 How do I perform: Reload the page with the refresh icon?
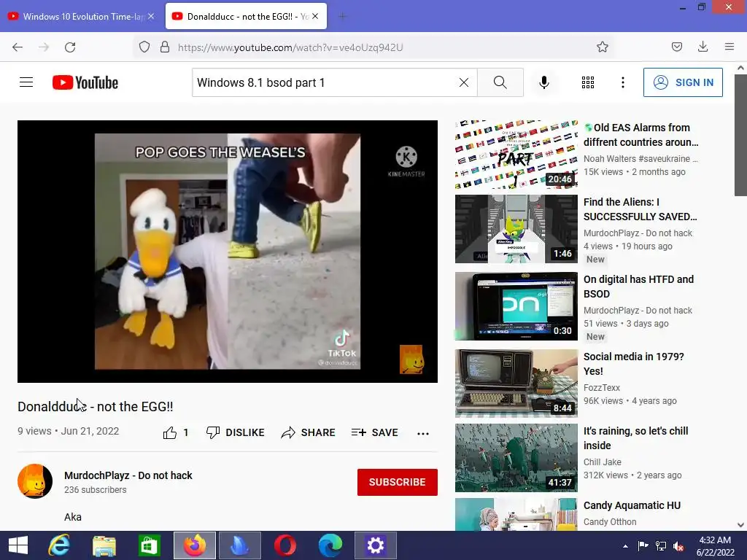[70, 47]
